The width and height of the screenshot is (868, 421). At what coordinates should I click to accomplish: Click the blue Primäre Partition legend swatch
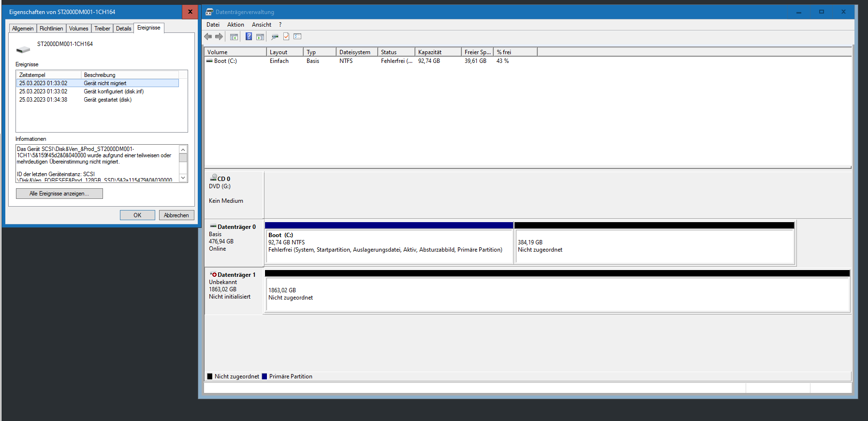265,376
